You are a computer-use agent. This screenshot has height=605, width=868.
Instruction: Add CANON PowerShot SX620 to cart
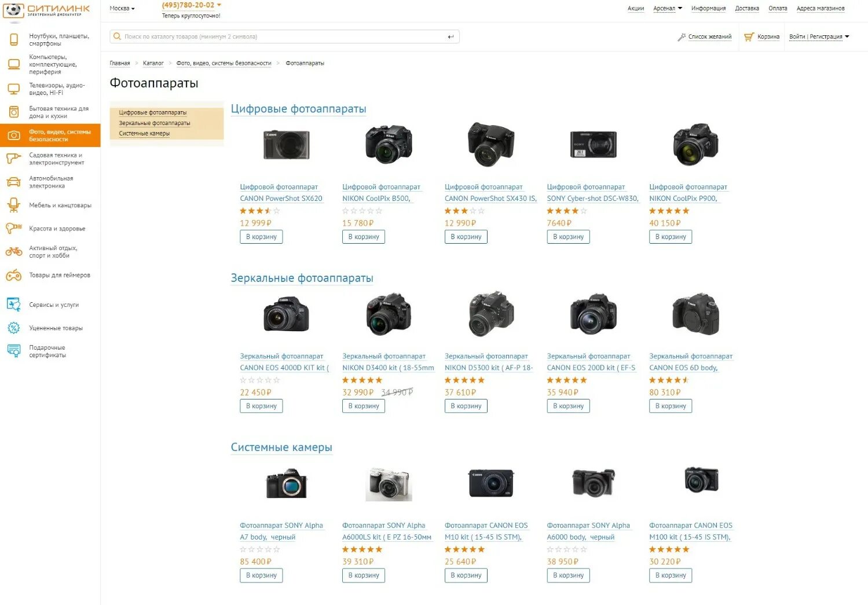(261, 237)
